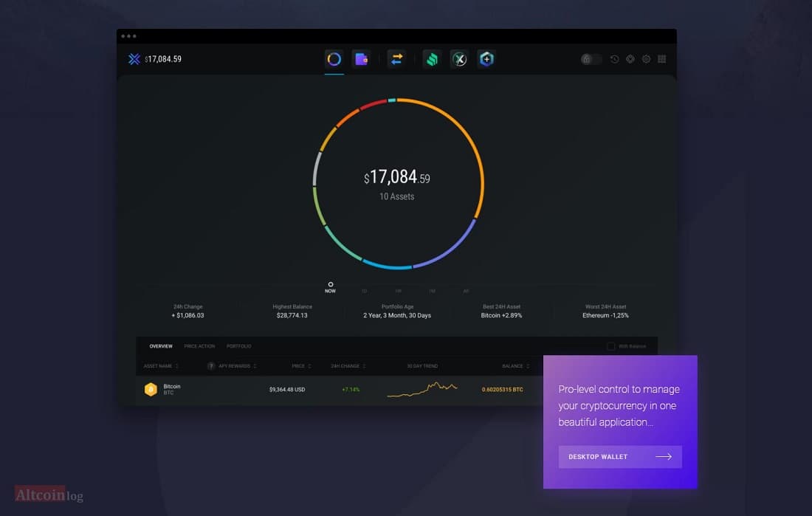Image resolution: width=812 pixels, height=516 pixels.
Task: Click the Desktop Wallet button
Action: coord(620,457)
